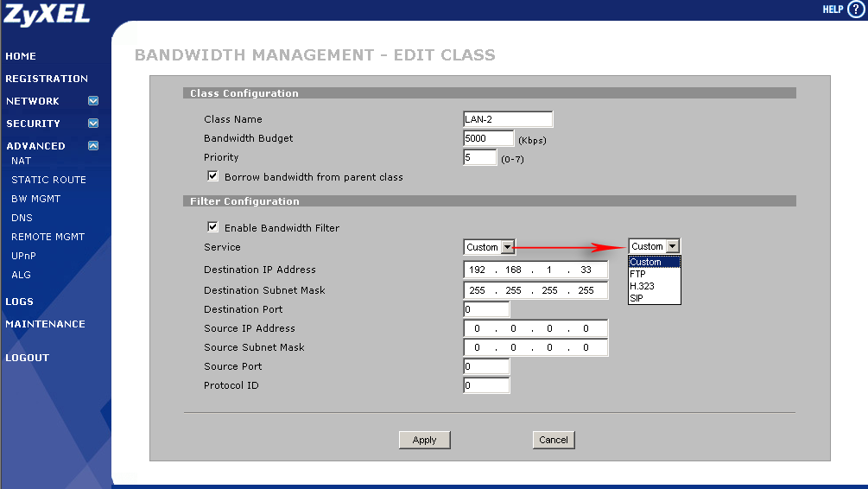Open UPnP settings

[23, 256]
